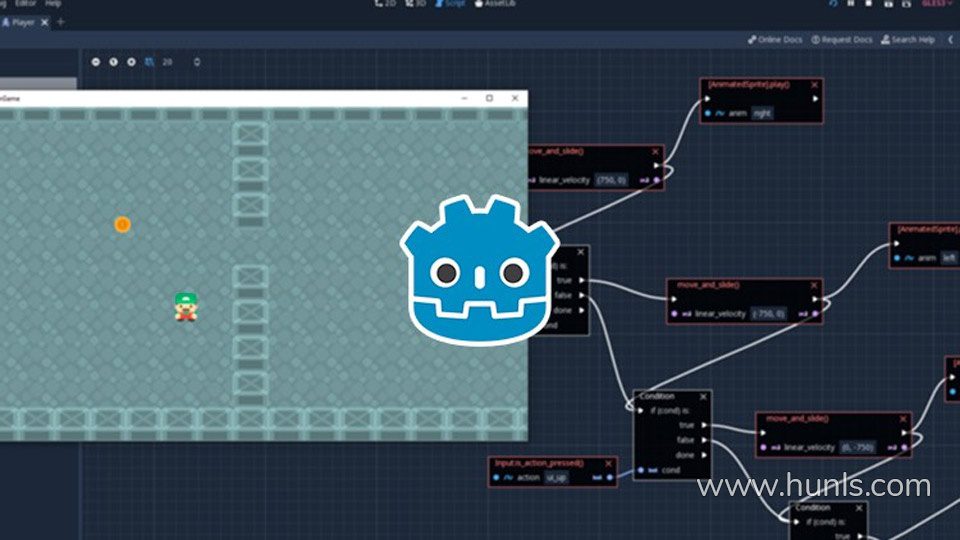Toggle grid snapping in graph toolbar
960x540 pixels.
[149, 62]
